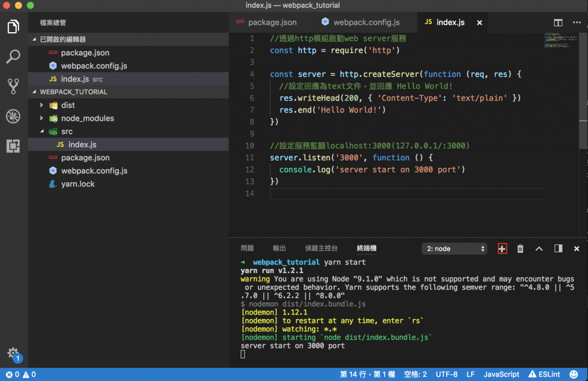Click the Manage gear icon

coord(13,352)
